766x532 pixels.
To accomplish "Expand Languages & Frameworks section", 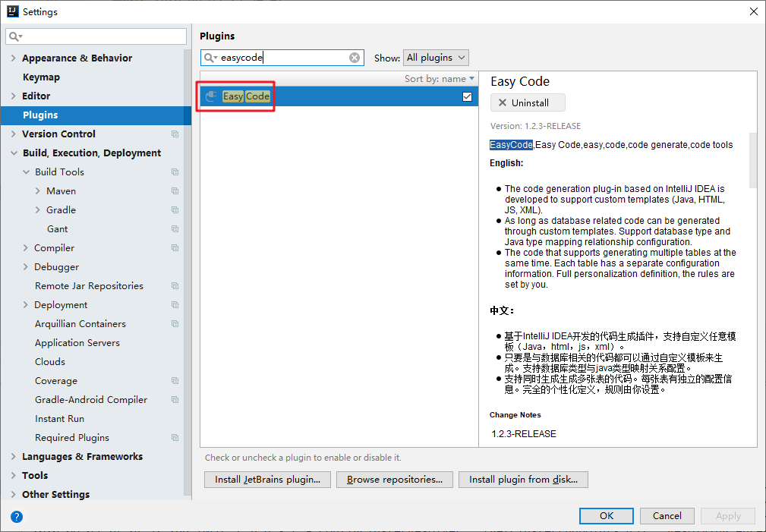I will tap(13, 457).
